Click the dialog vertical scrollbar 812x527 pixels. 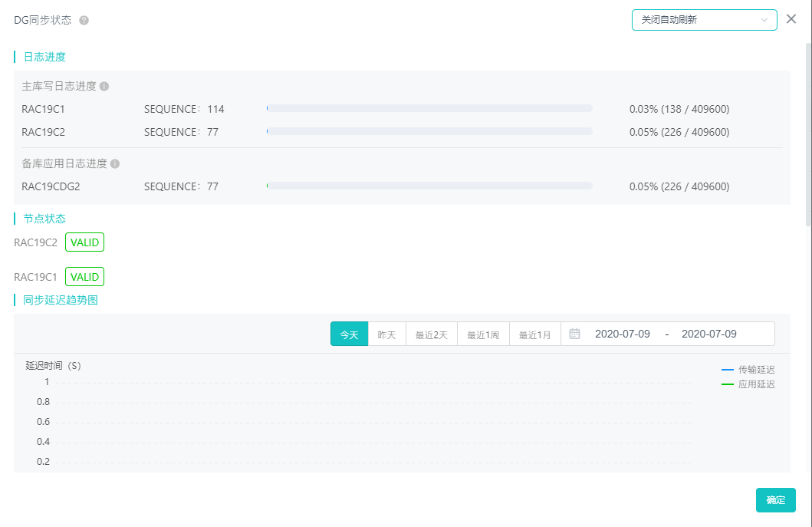[808, 135]
